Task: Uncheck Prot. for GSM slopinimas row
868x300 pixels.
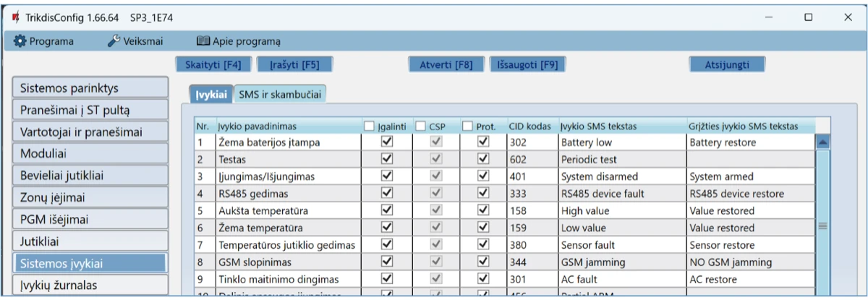Action: pos(483,262)
